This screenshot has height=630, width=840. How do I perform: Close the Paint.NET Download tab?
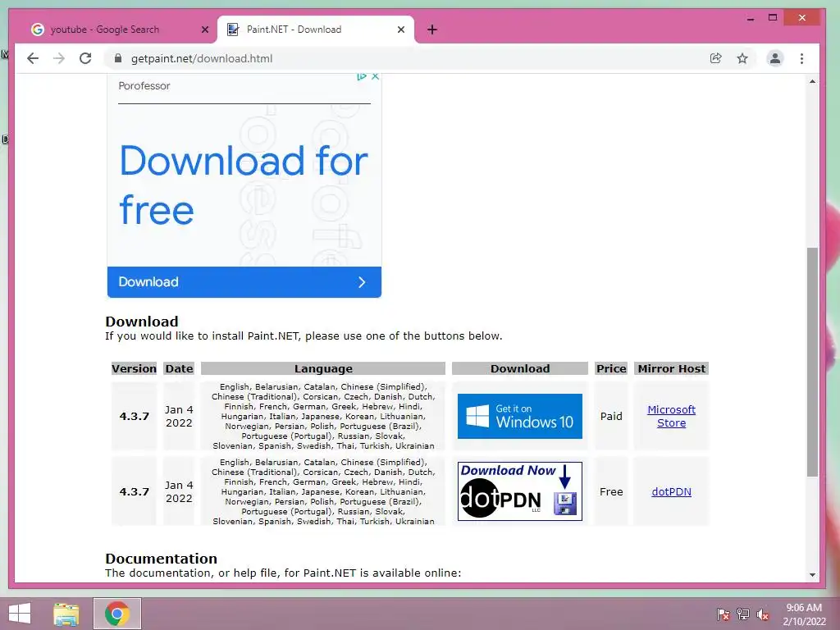(400, 30)
